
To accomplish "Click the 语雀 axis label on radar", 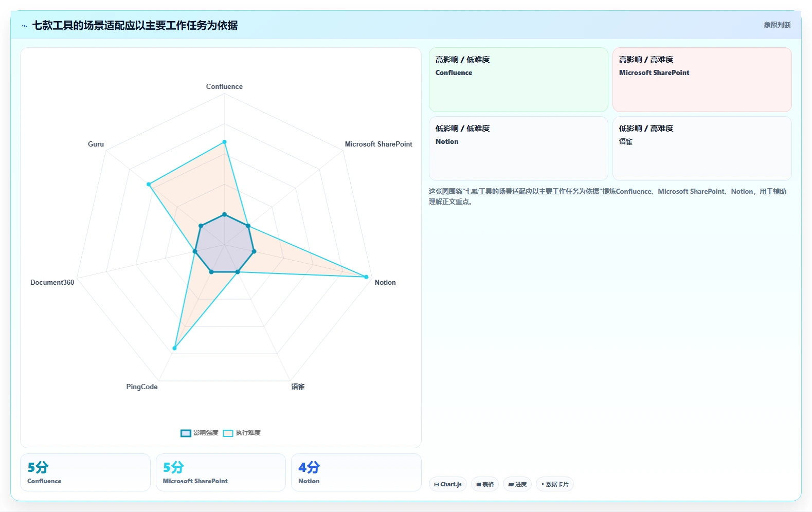I will click(298, 387).
